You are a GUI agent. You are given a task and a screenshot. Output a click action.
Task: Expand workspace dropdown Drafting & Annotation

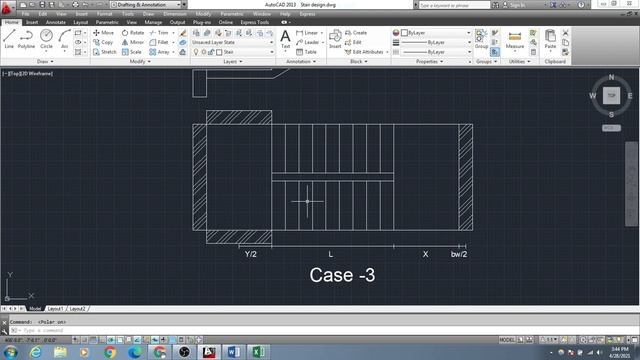tap(146, 5)
